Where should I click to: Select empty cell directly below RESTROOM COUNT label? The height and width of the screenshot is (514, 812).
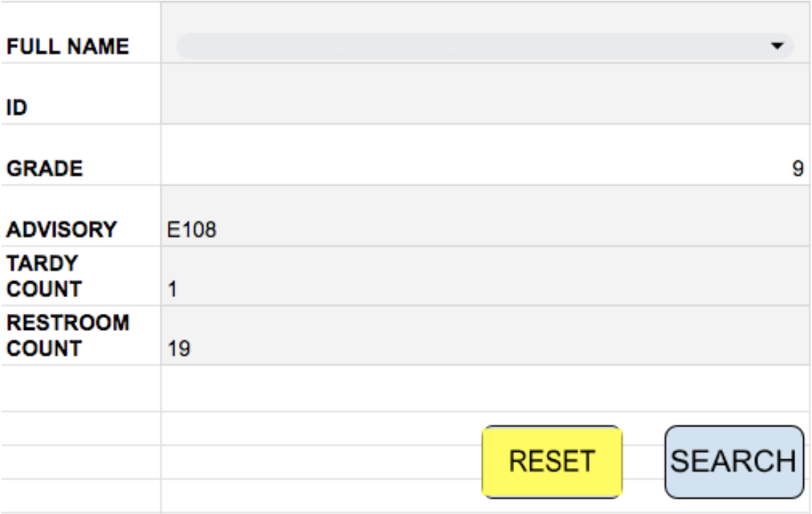coord(81,388)
